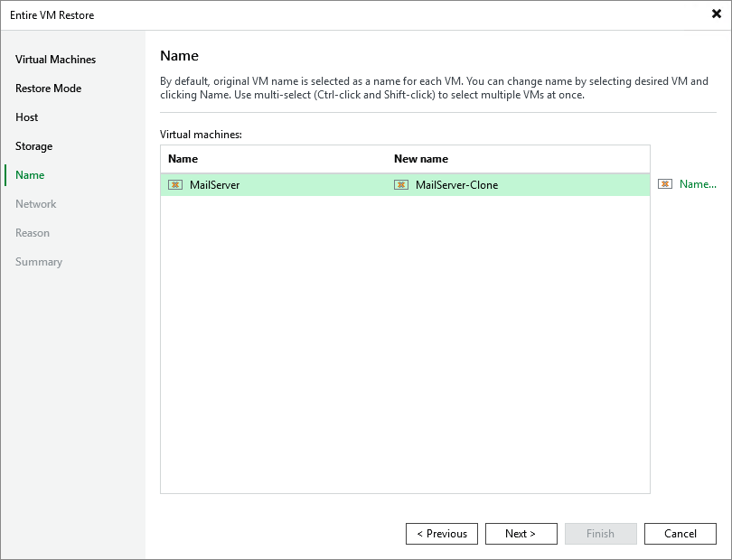Open the Host wizard step
This screenshot has width=732, height=560.
pos(26,117)
